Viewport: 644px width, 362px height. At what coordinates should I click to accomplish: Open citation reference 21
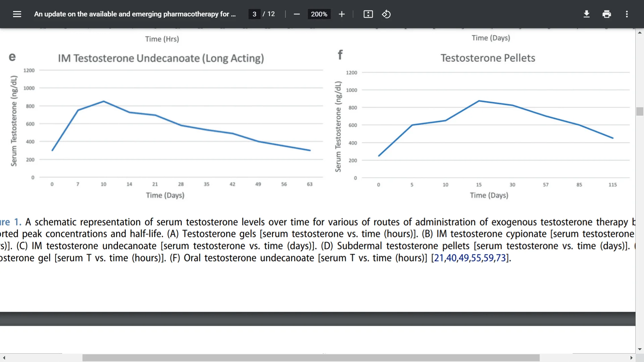(x=439, y=258)
